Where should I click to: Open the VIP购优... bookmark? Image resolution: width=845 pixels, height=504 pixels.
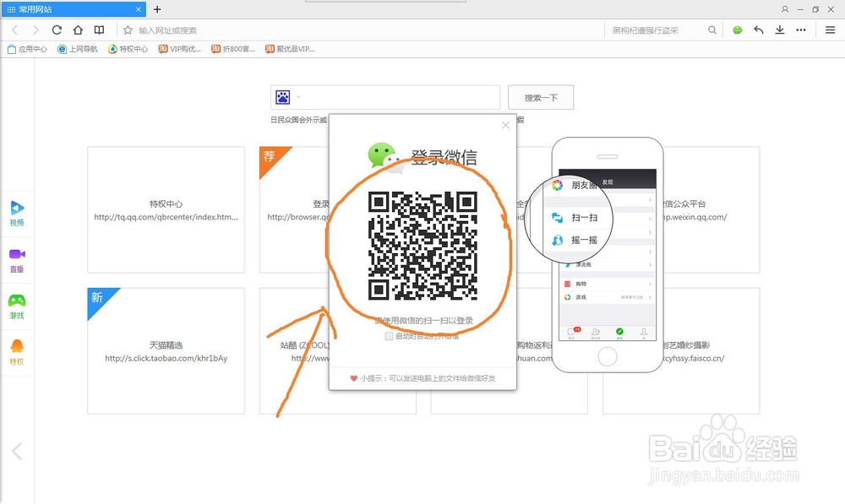tap(179, 49)
